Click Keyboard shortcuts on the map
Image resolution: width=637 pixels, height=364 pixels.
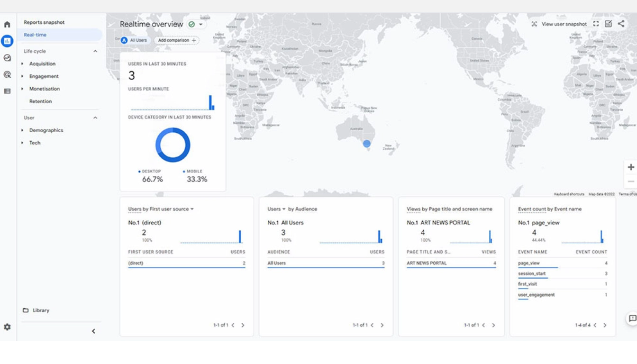[x=569, y=194]
